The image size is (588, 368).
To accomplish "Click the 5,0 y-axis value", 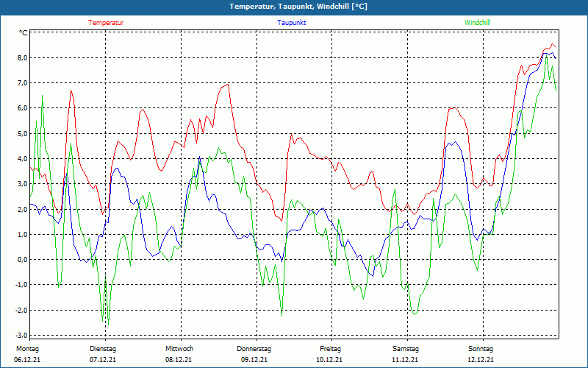I will pos(22,134).
